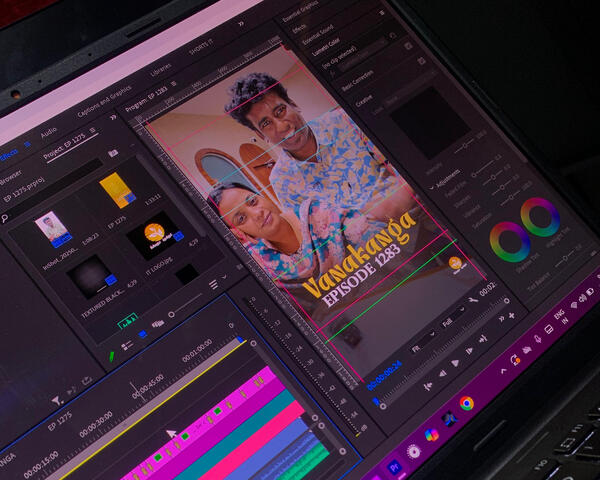600x480 pixels.
Task: Switch Project panel to freeform view
Action: (x=158, y=324)
